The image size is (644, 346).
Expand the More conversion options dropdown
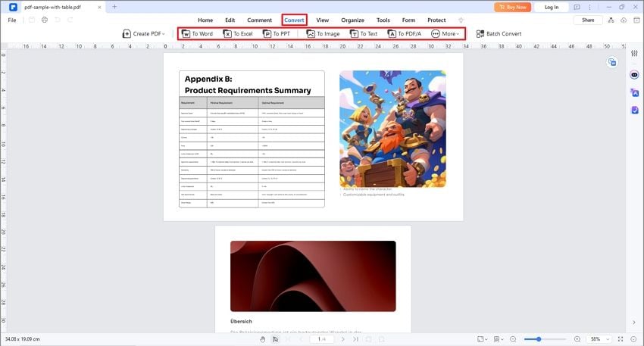click(445, 33)
